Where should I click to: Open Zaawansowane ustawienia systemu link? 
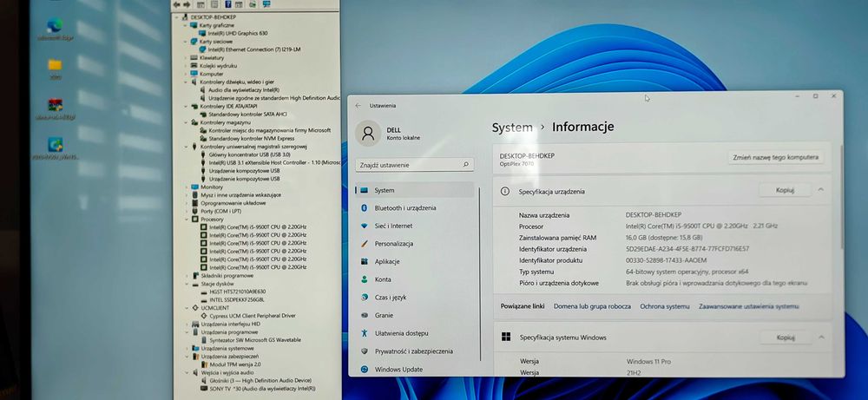click(748, 306)
